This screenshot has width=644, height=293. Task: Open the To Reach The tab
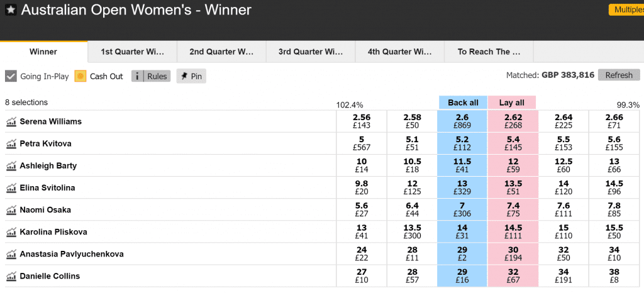(489, 52)
